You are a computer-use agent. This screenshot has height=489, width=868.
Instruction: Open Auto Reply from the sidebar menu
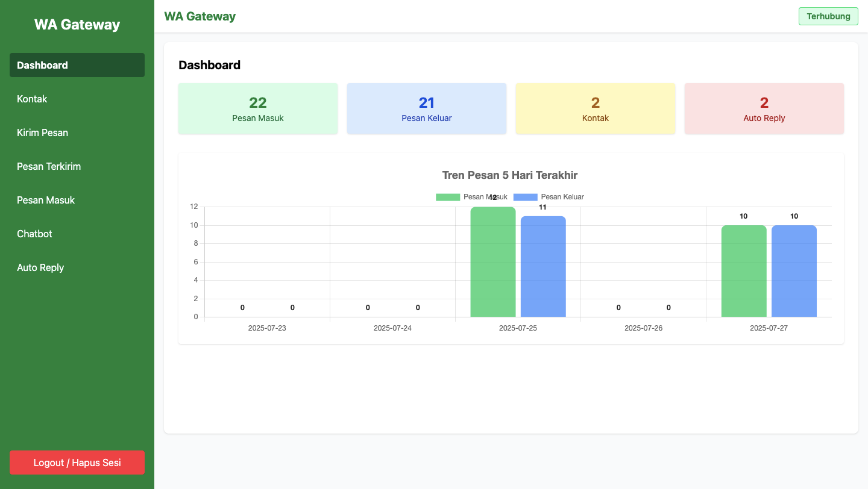pyautogui.click(x=77, y=267)
